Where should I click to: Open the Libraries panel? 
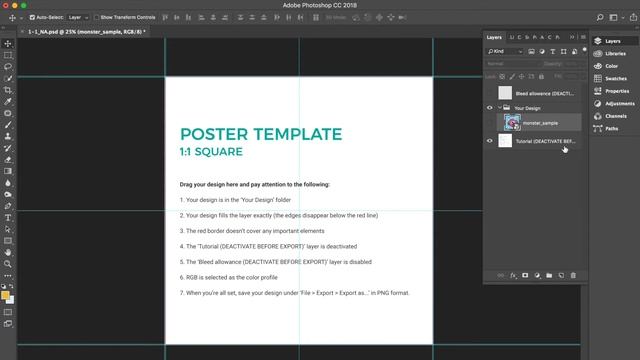pyautogui.click(x=615, y=53)
